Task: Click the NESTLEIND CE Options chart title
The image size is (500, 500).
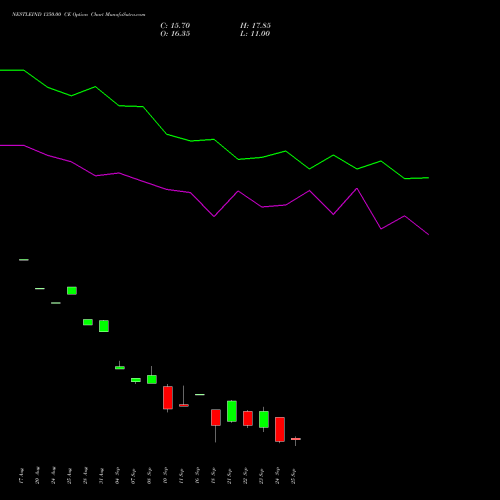Action: click(78, 15)
